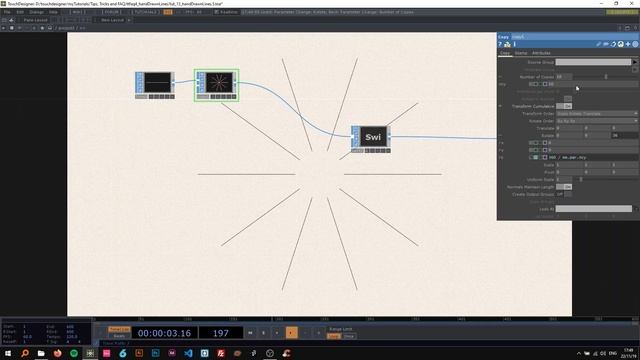This screenshot has height=360, width=640.
Task: Click the round icon at parameter header end
Action: 635,44
